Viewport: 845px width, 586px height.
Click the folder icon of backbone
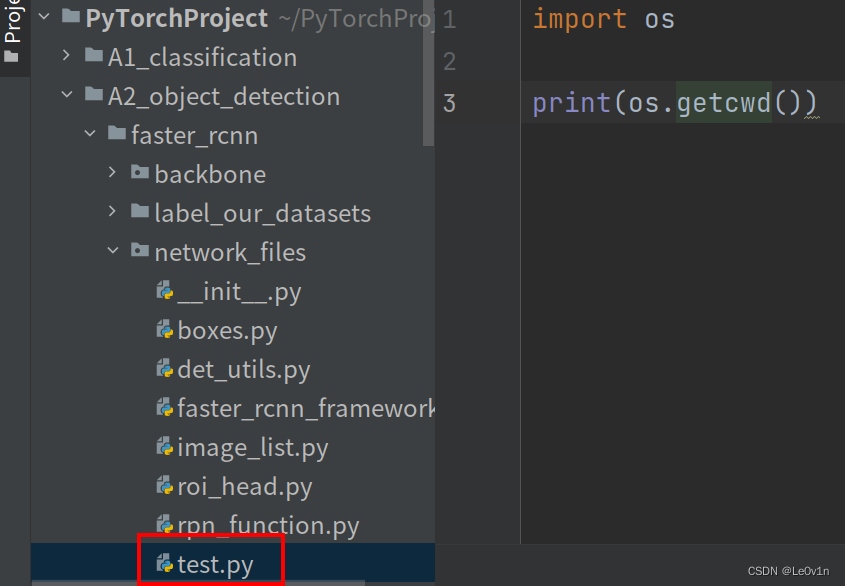tap(140, 173)
